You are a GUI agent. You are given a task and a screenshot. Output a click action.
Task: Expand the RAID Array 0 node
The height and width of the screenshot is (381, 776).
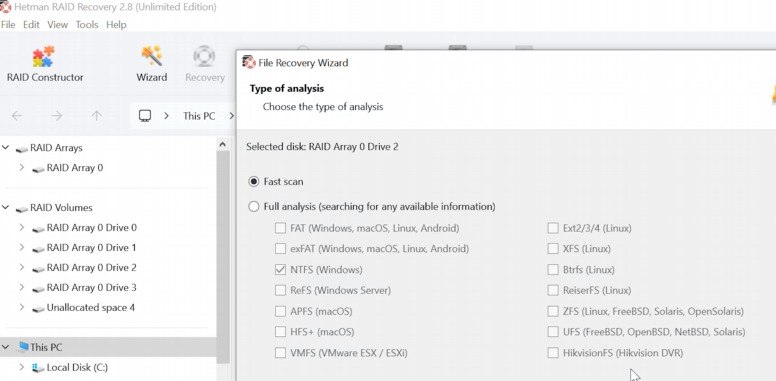coord(22,168)
